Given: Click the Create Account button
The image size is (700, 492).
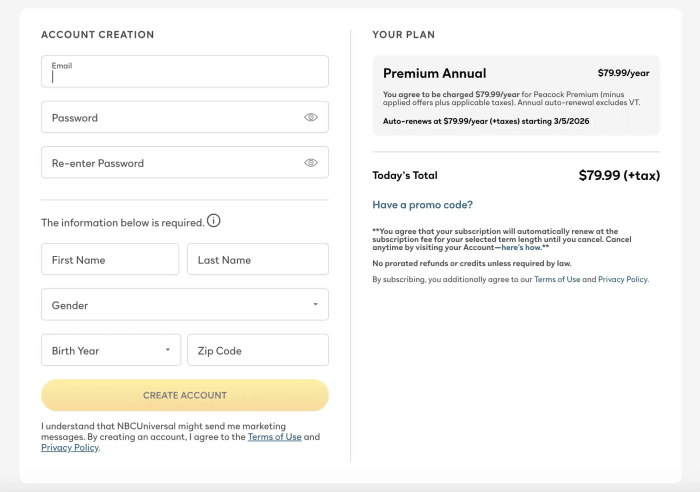Looking at the screenshot, I should coord(185,395).
